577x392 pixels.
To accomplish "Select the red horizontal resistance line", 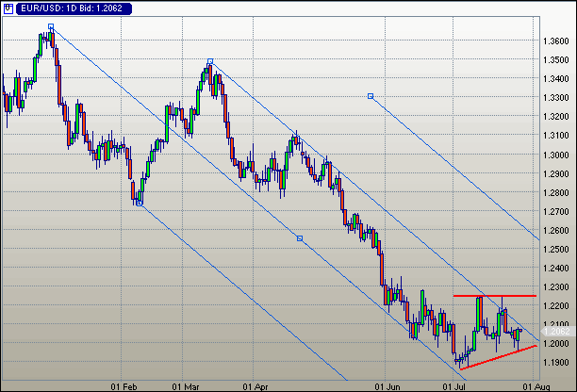I will [x=495, y=296].
